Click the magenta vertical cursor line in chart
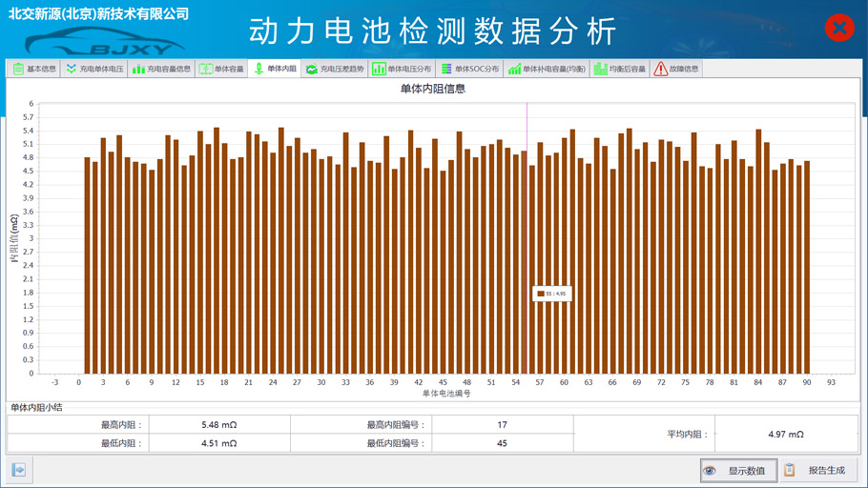Image resolution: width=868 pixels, height=488 pixels. click(527, 238)
